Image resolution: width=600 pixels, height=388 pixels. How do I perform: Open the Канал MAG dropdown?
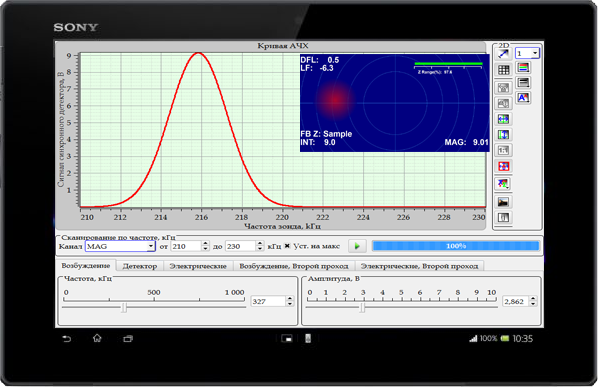(x=120, y=246)
